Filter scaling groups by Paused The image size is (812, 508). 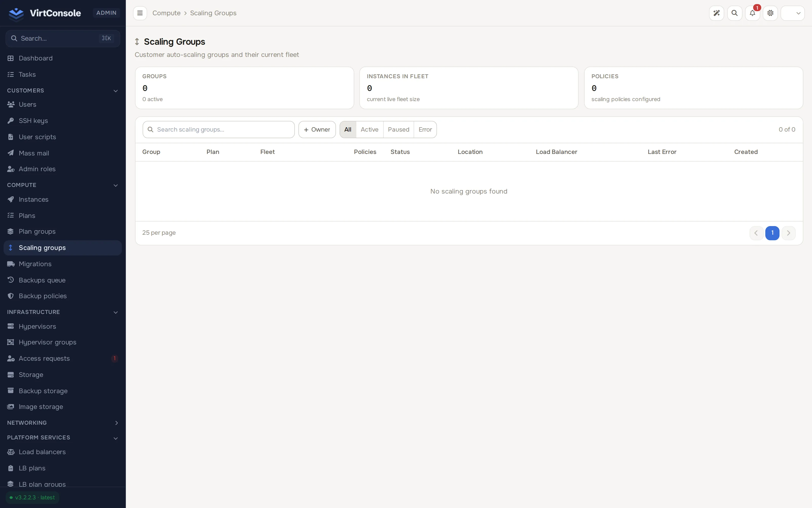pos(398,129)
